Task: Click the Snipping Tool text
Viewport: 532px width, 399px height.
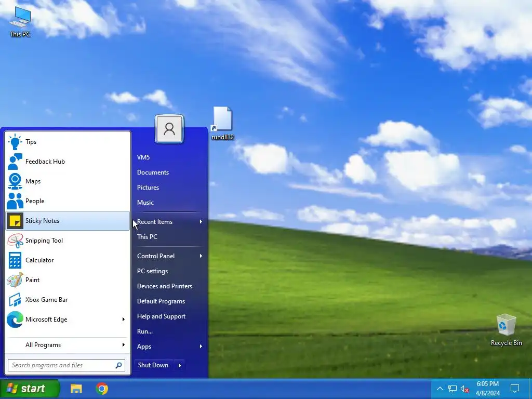Action: [44, 241]
